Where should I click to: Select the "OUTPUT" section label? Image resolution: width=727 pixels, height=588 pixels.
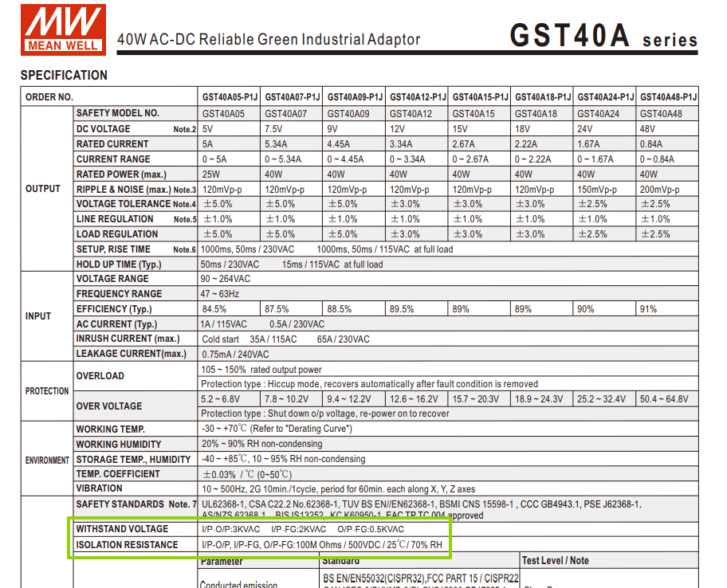click(x=43, y=189)
